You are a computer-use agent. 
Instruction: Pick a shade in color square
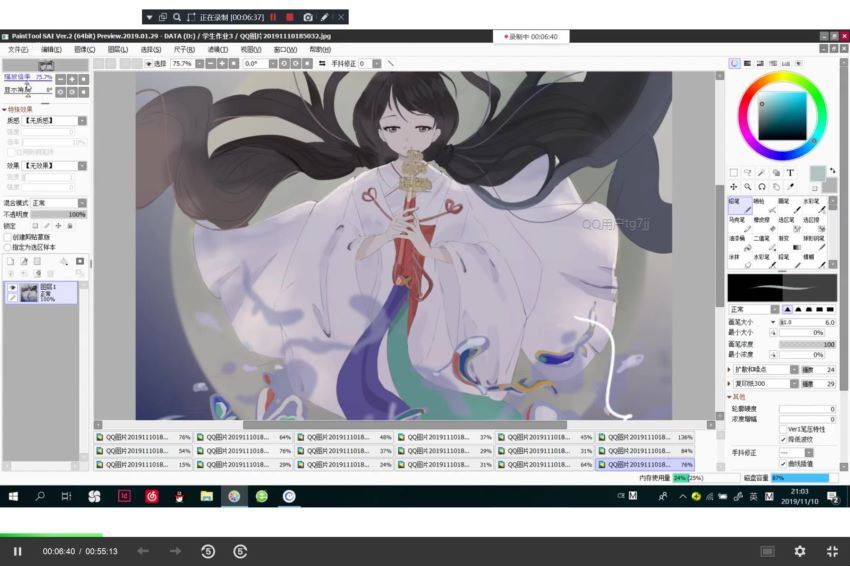click(x=782, y=116)
